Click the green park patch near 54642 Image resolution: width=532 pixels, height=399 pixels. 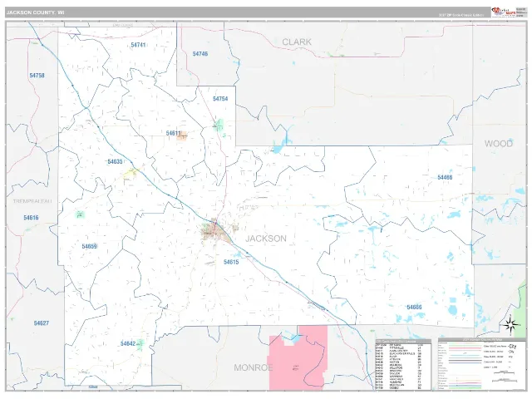(140, 343)
